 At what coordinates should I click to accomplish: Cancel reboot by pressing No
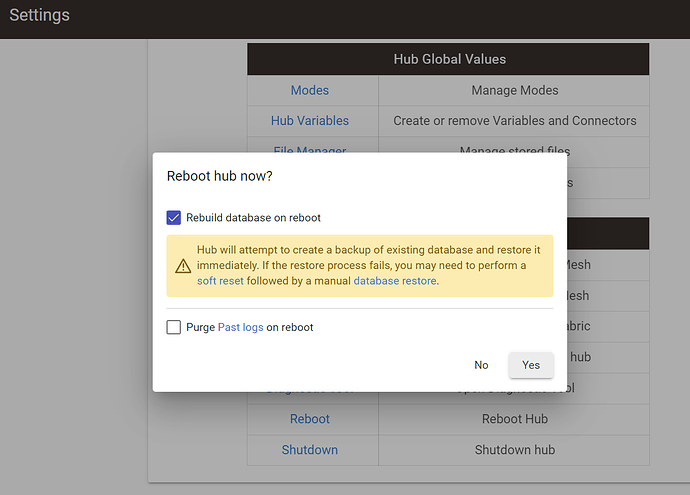[481, 365]
